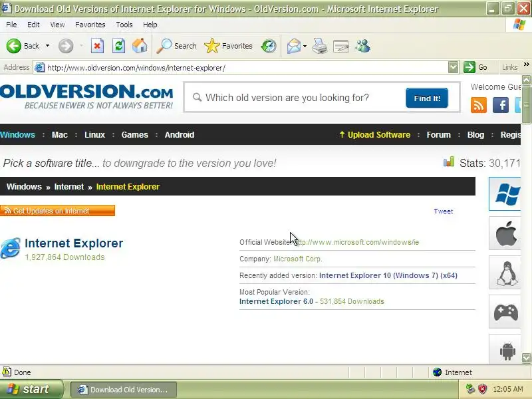Viewport: 532px width, 399px height.
Task: Open the Forum link
Action: [x=439, y=135]
